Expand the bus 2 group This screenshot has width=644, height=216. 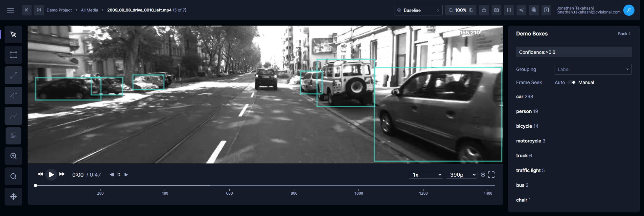pos(522,185)
